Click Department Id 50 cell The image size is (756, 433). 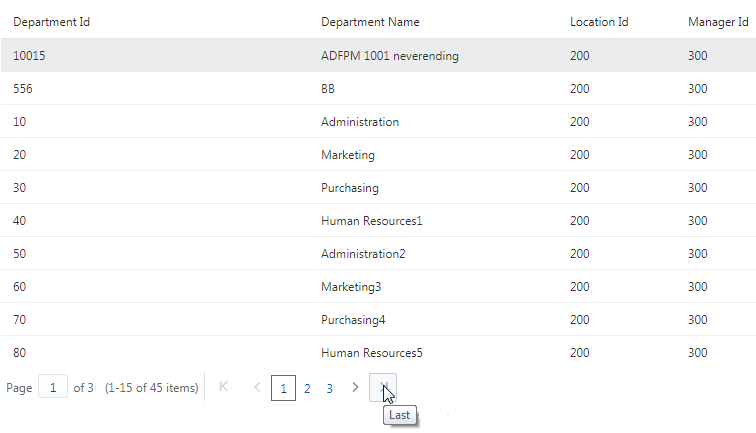(19, 254)
